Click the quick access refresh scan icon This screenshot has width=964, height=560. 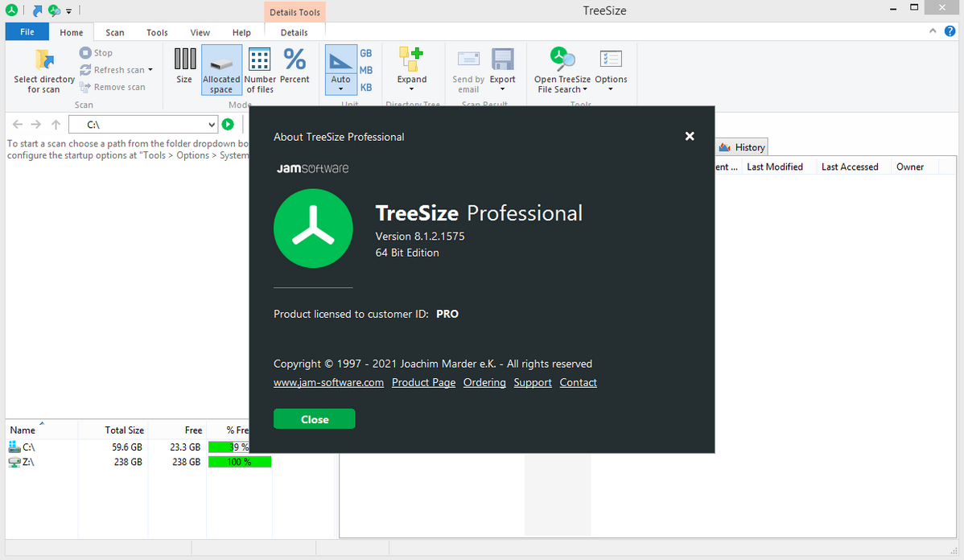point(54,10)
